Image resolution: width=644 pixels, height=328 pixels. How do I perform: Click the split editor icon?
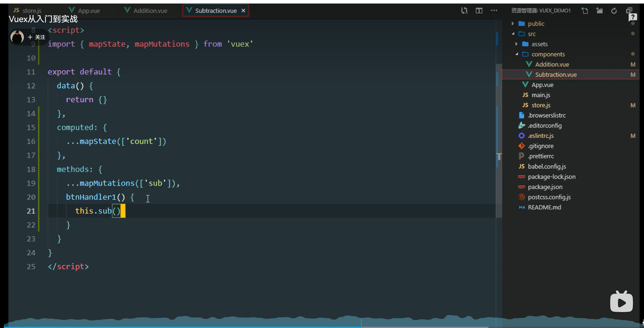479,10
